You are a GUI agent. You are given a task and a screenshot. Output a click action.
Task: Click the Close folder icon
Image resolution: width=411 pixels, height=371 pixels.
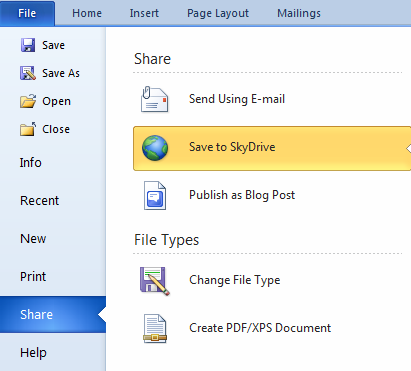click(28, 129)
